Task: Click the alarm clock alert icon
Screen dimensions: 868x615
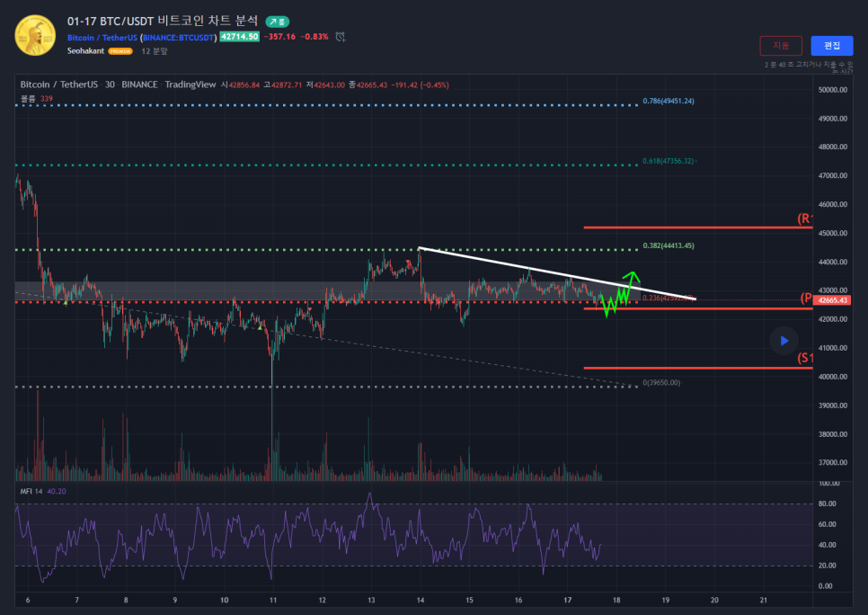Action: pos(341,37)
